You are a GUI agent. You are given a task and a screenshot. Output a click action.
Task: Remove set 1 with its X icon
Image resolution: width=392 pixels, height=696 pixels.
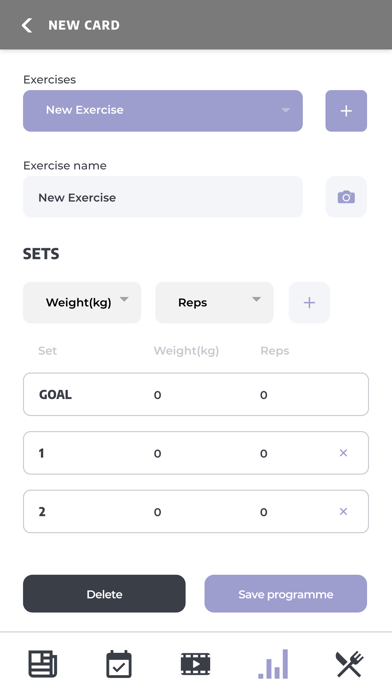(x=343, y=453)
